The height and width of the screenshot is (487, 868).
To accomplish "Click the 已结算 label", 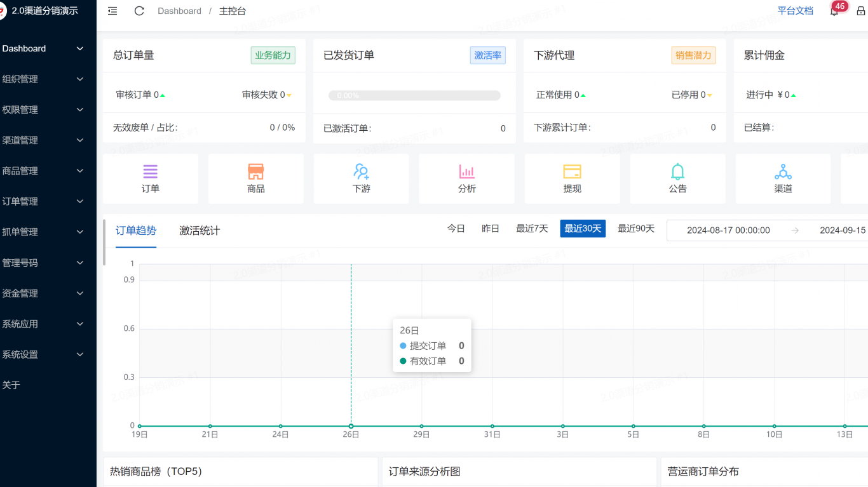I will tap(759, 128).
